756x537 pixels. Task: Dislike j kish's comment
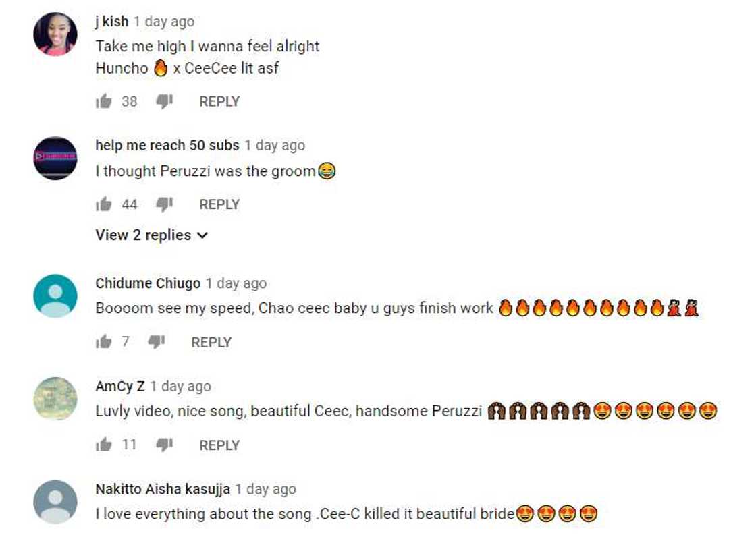[164, 102]
